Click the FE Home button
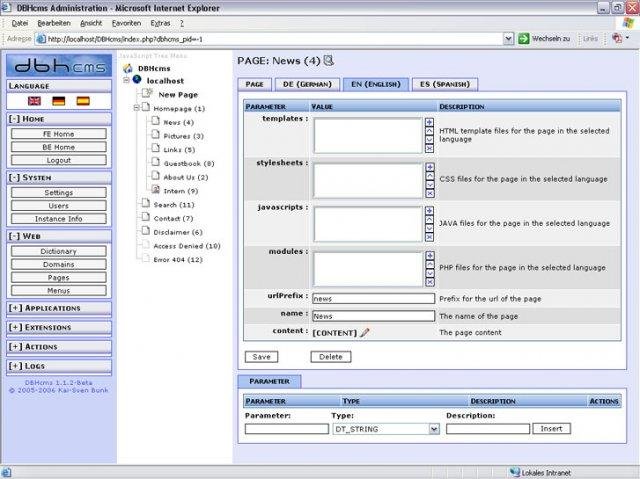The height and width of the screenshot is (479, 640). (59, 134)
